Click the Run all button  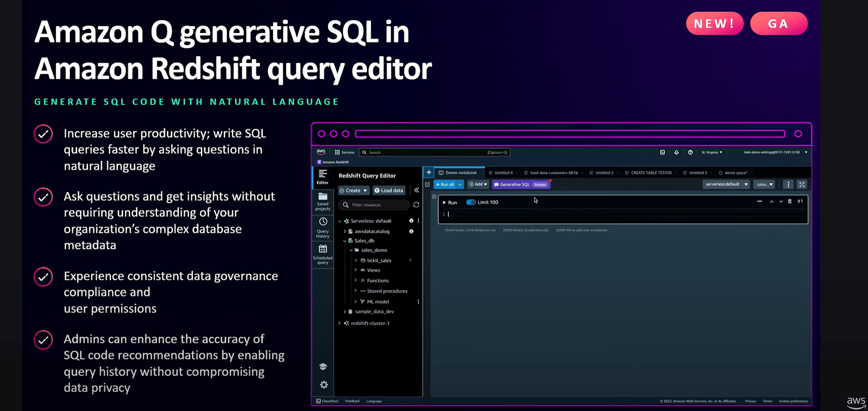point(445,185)
